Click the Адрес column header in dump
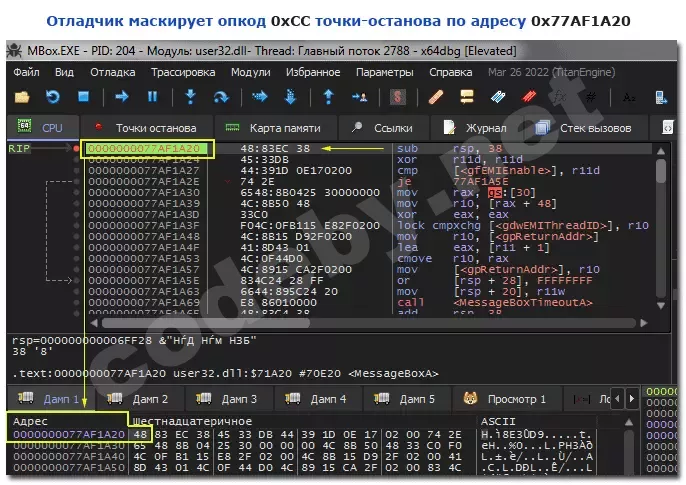 pos(31,421)
